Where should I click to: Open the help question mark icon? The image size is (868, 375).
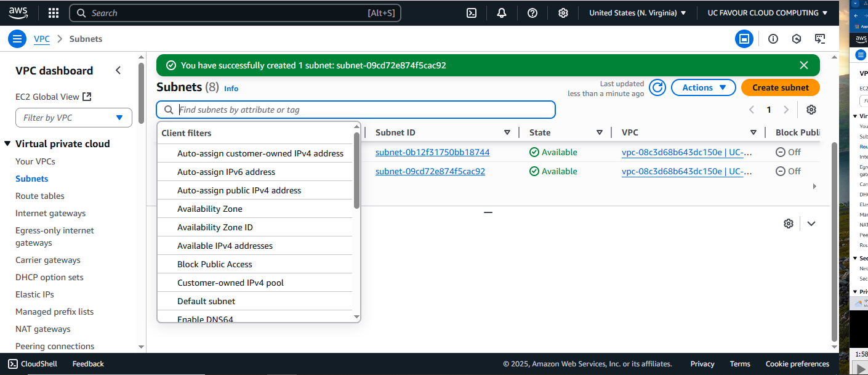click(532, 13)
